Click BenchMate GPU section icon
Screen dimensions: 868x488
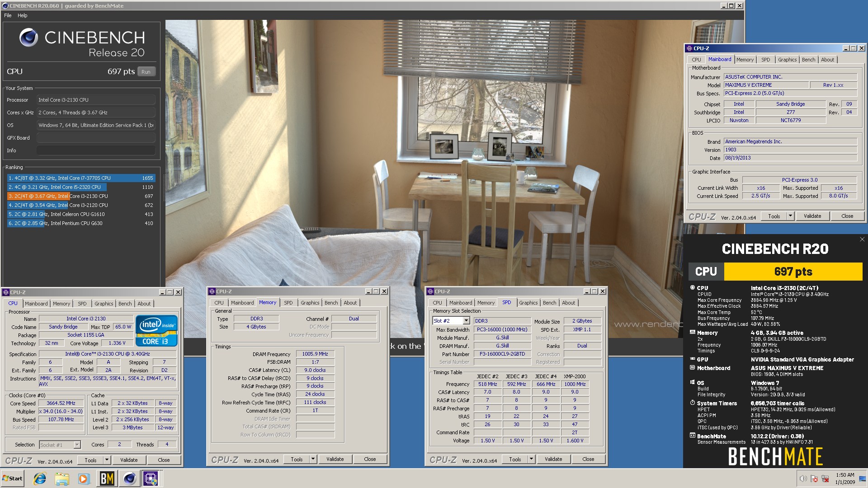click(692, 359)
